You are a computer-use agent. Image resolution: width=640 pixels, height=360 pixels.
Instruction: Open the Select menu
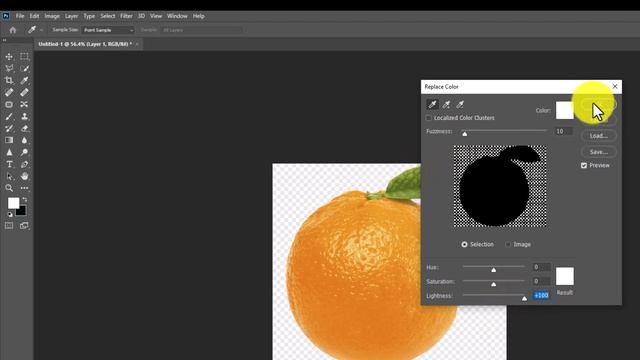click(x=108, y=16)
